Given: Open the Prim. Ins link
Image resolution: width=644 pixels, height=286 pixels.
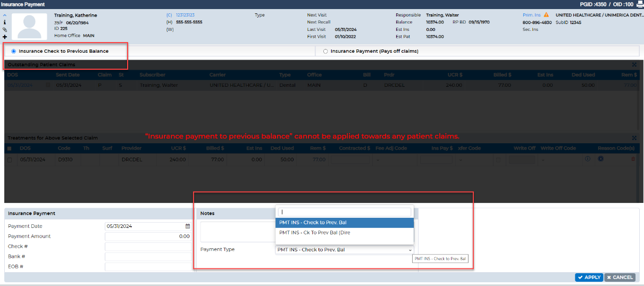Looking at the screenshot, I should point(532,15).
